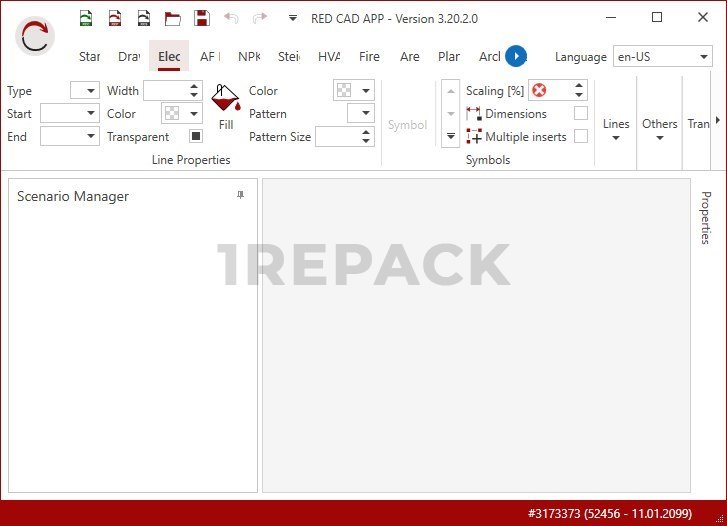The image size is (727, 526).
Task: Open the Properties side panel
Action: tap(706, 218)
